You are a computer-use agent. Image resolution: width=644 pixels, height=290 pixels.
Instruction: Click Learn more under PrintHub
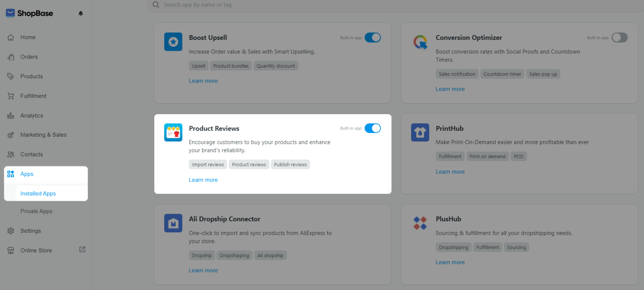(x=450, y=172)
